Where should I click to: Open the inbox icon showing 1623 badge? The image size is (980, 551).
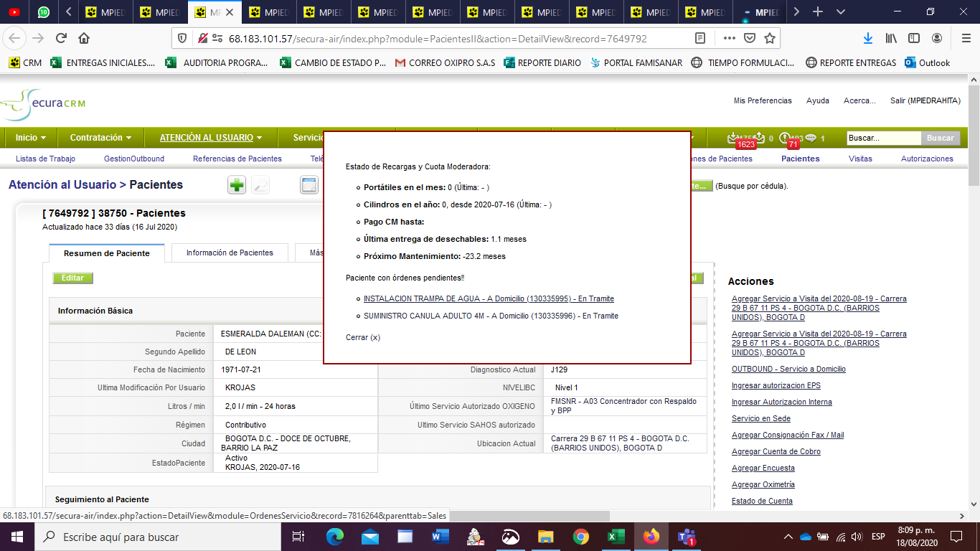(x=735, y=138)
